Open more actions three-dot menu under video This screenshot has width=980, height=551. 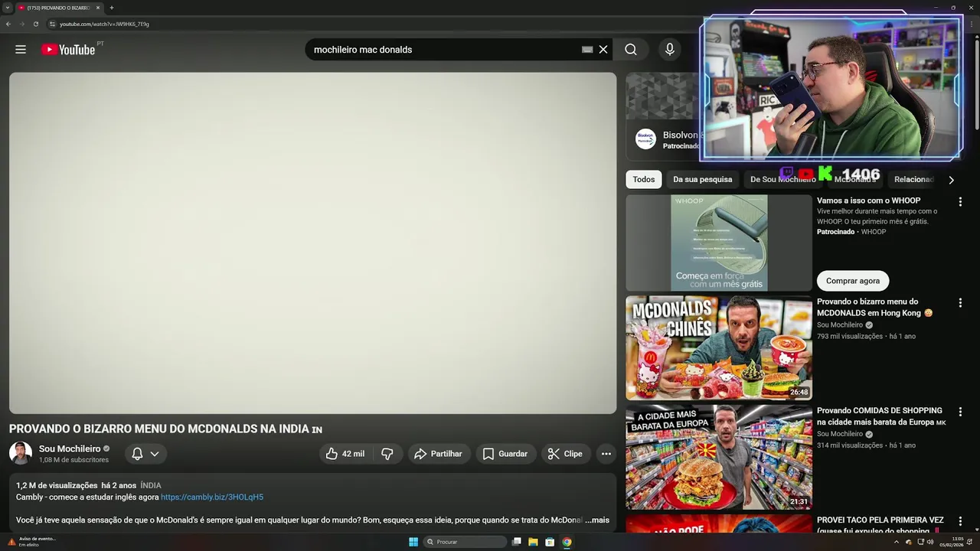click(606, 454)
